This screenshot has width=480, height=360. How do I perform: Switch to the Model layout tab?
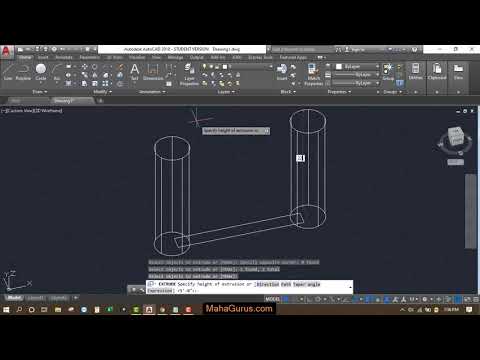(14, 298)
